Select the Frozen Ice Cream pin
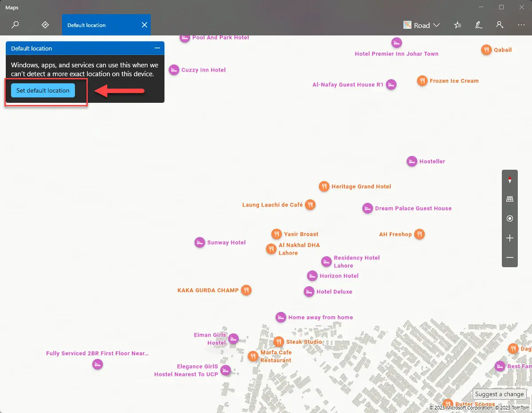This screenshot has height=413, width=532. pos(422,81)
